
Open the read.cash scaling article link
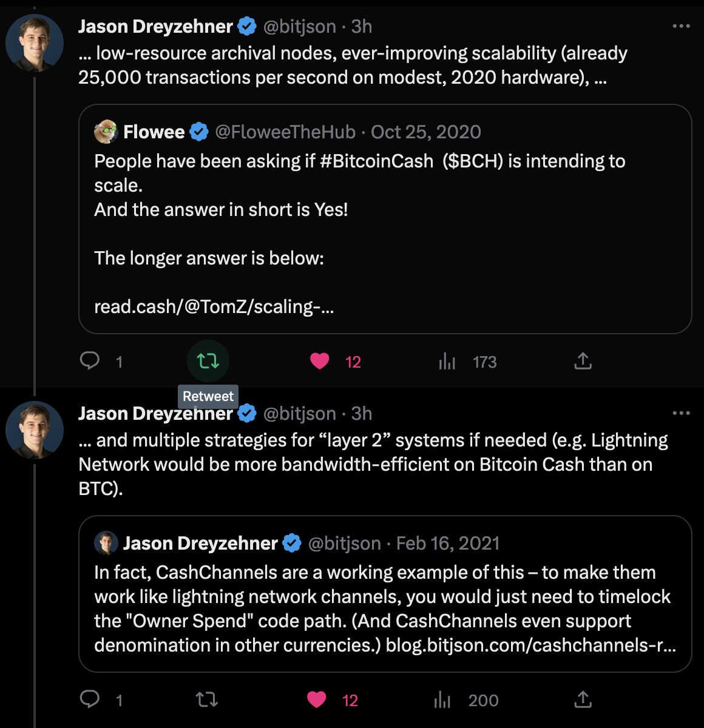(214, 306)
